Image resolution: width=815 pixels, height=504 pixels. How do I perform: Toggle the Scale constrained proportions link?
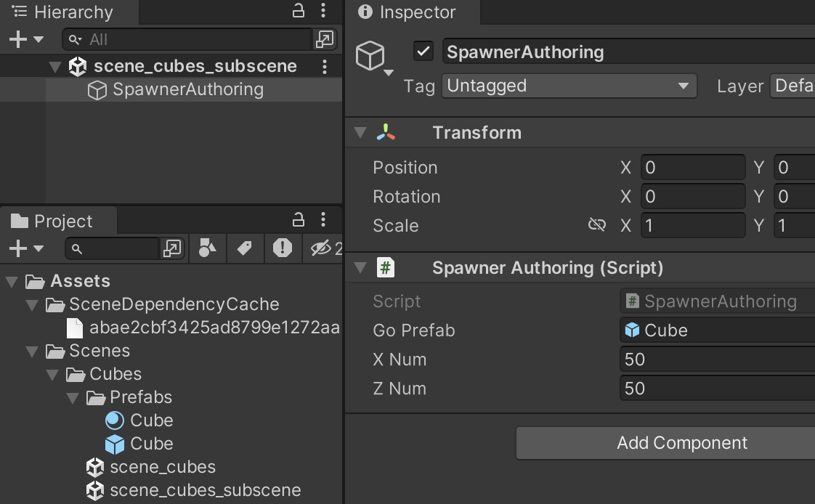pyautogui.click(x=596, y=224)
